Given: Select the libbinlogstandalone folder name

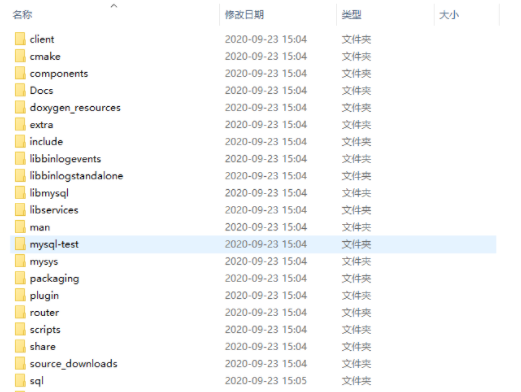Looking at the screenshot, I should (x=76, y=176).
